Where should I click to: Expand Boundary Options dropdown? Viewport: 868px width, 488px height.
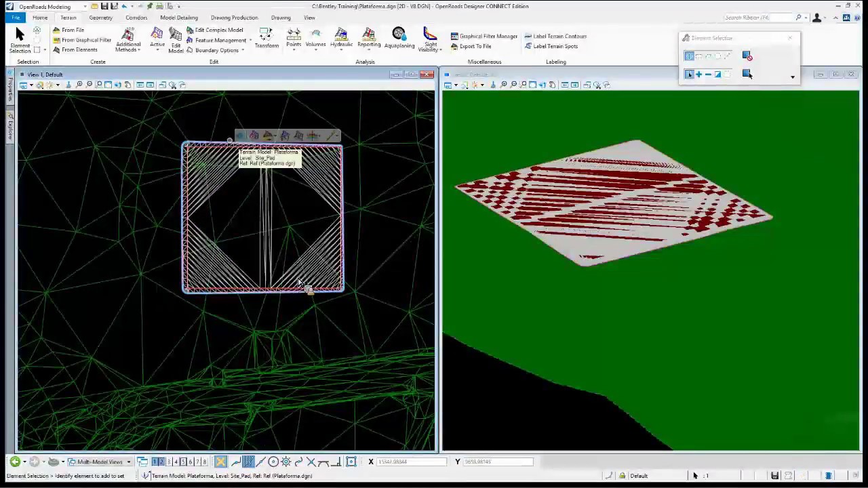215,50
